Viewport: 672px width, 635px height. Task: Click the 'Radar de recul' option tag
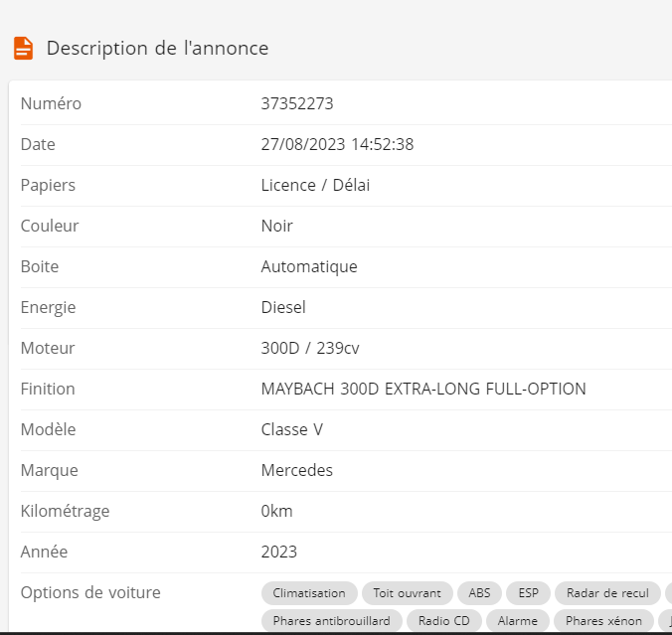tap(607, 593)
